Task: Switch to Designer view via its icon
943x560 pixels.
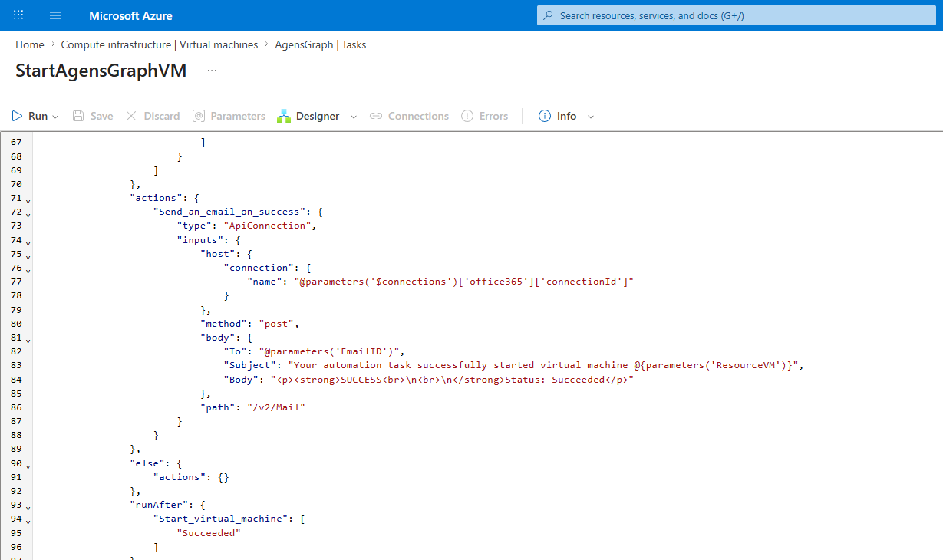Action: tap(284, 116)
